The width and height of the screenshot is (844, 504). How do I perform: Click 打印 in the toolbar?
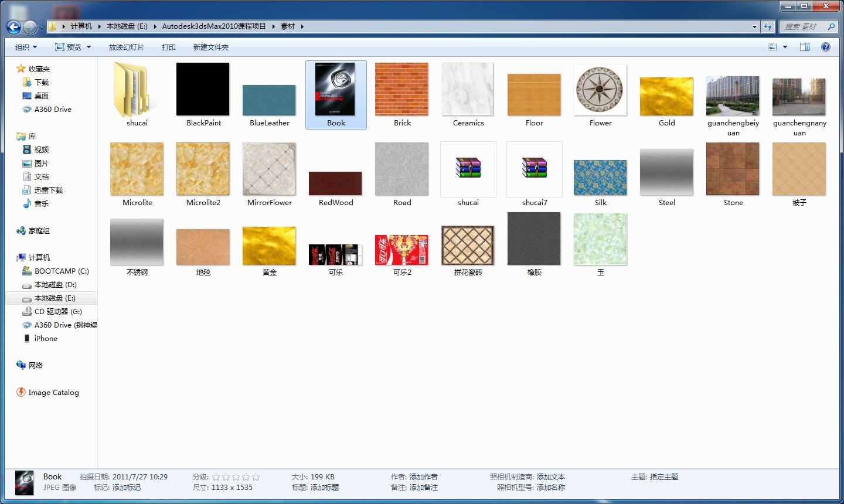click(168, 47)
